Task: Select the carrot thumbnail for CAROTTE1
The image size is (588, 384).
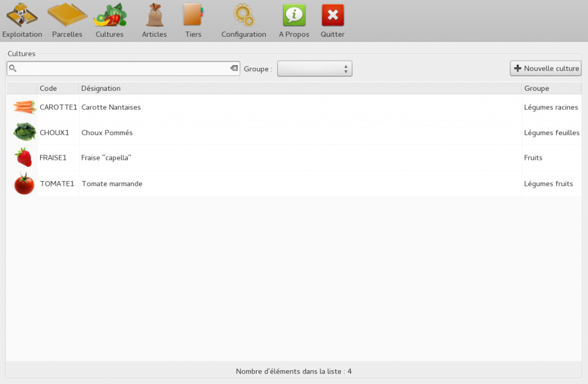Action: pyautogui.click(x=24, y=107)
